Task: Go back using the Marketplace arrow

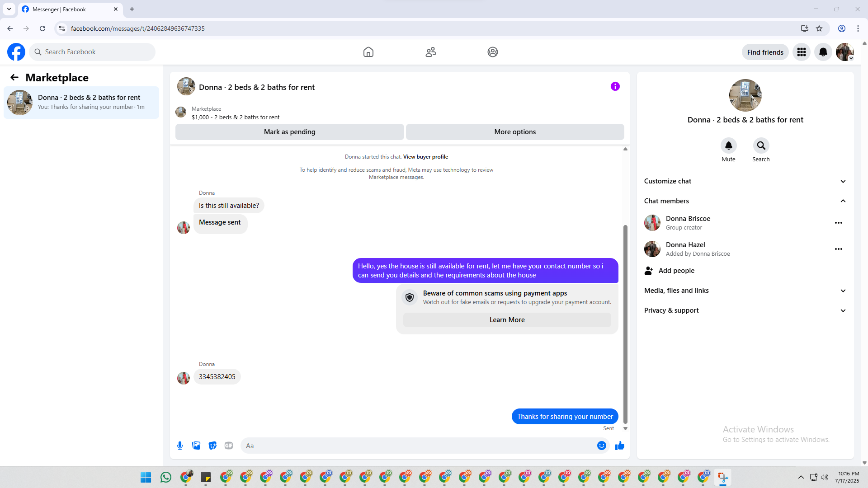Action: pyautogui.click(x=14, y=77)
